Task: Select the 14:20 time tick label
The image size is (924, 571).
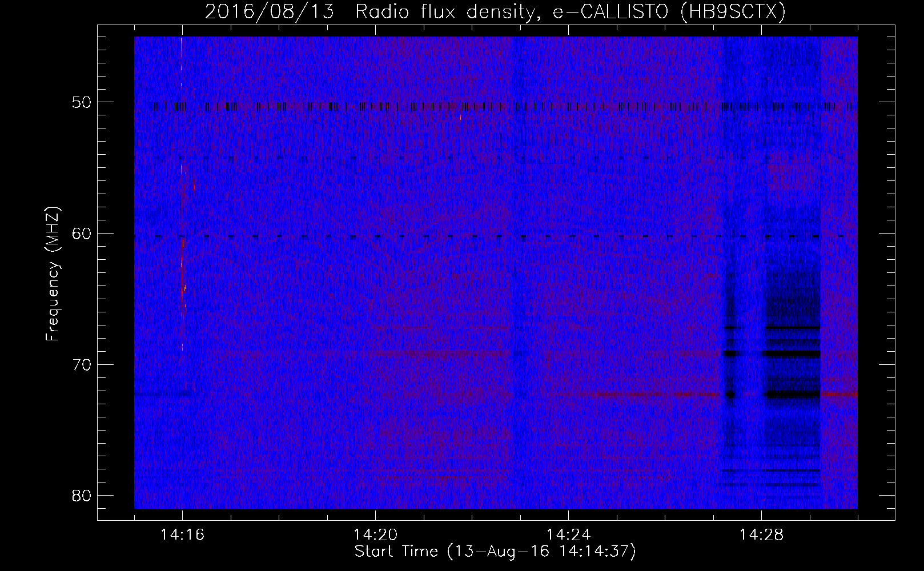Action: pos(375,535)
